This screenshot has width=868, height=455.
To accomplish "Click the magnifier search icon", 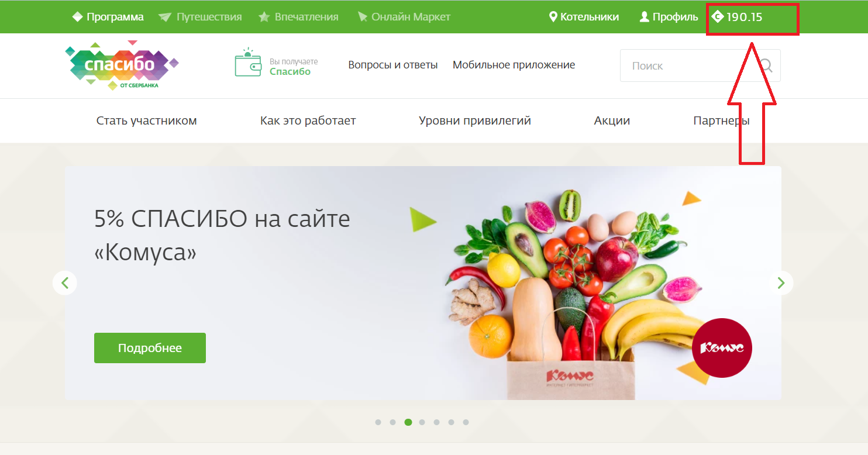I will tap(765, 66).
